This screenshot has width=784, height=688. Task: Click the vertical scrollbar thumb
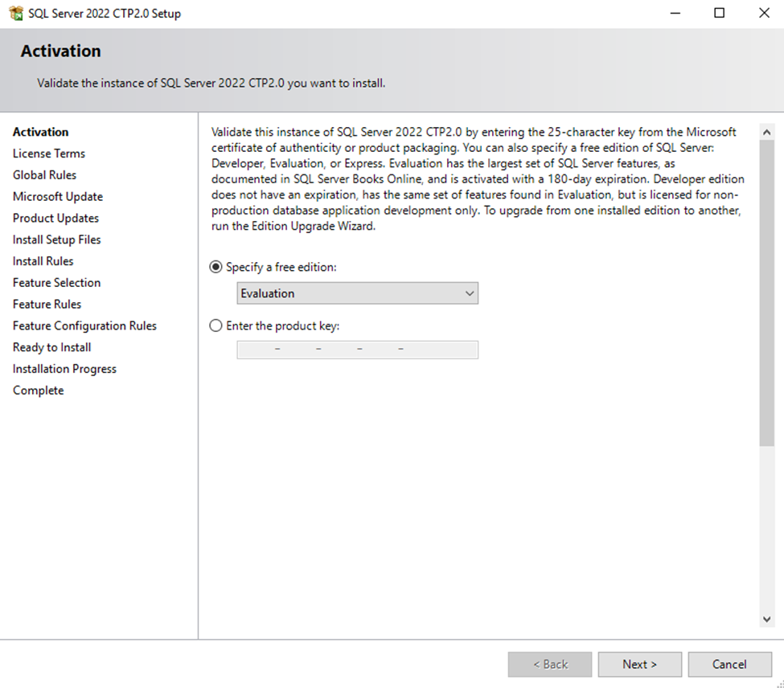(x=766, y=293)
